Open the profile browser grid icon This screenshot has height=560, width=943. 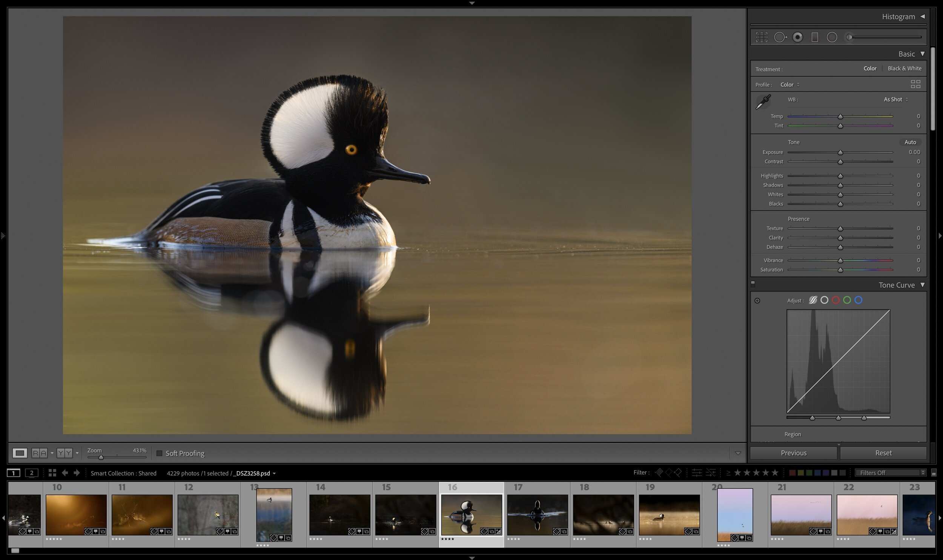[916, 84]
